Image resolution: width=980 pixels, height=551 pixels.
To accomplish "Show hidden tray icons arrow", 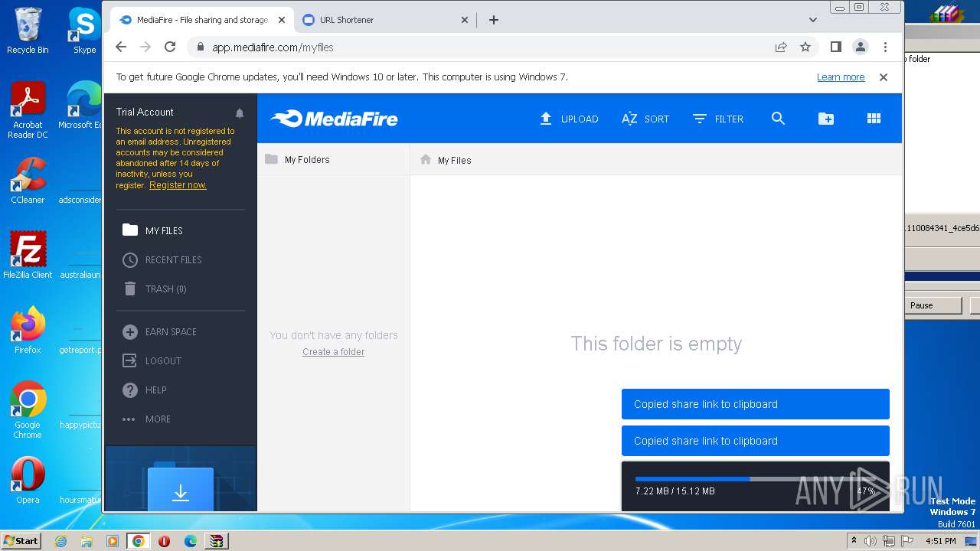I will 854,541.
